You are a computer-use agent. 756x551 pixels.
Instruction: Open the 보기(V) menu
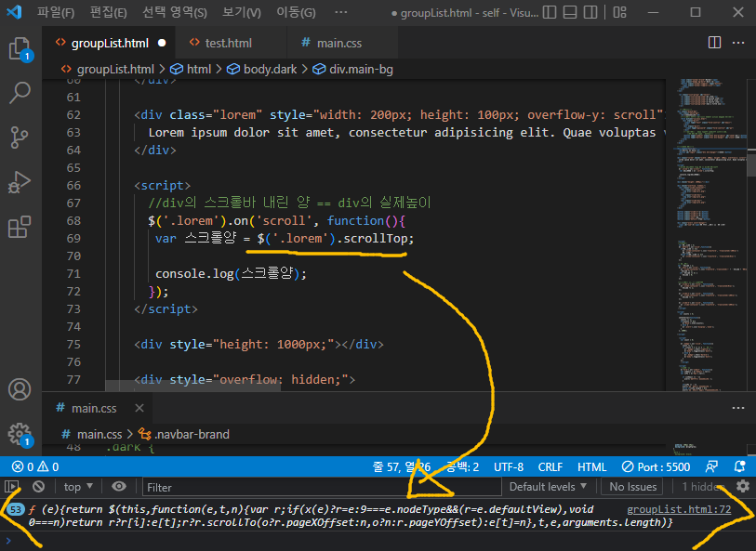coord(242,12)
